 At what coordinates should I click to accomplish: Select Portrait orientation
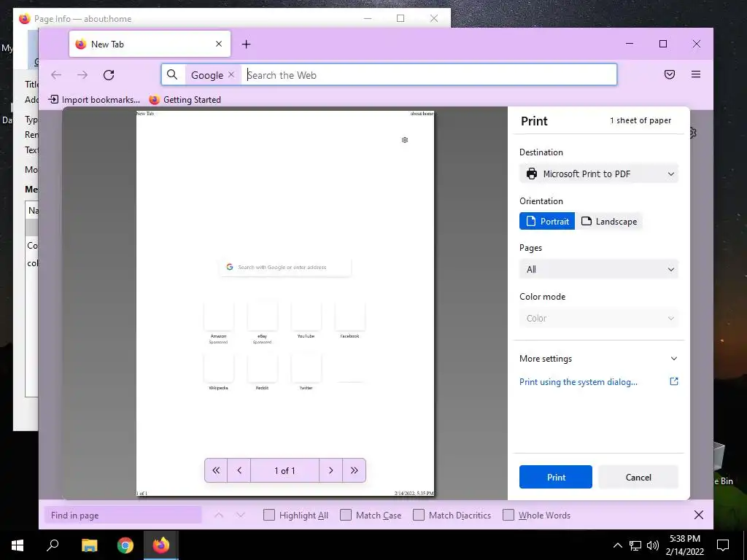click(x=547, y=222)
